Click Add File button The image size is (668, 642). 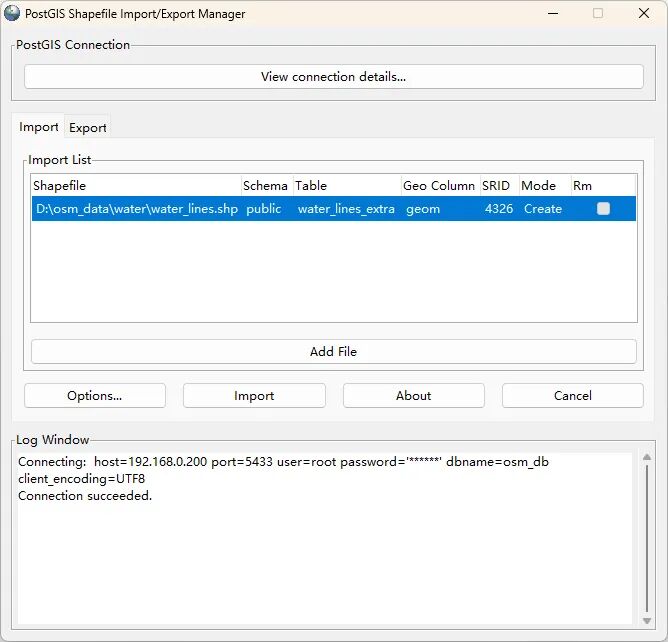click(x=334, y=351)
